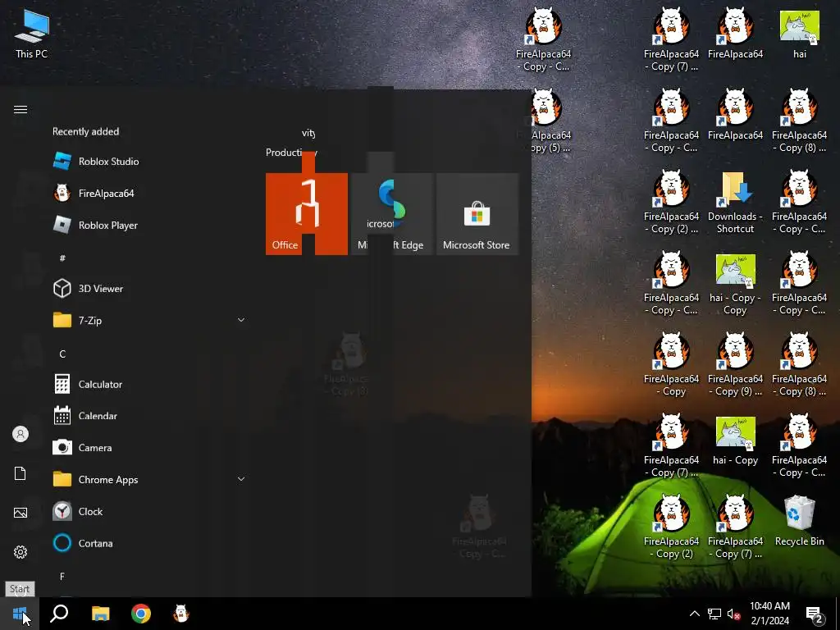
Task: Open Roblox Studio from Recently added
Action: [x=149, y=162]
